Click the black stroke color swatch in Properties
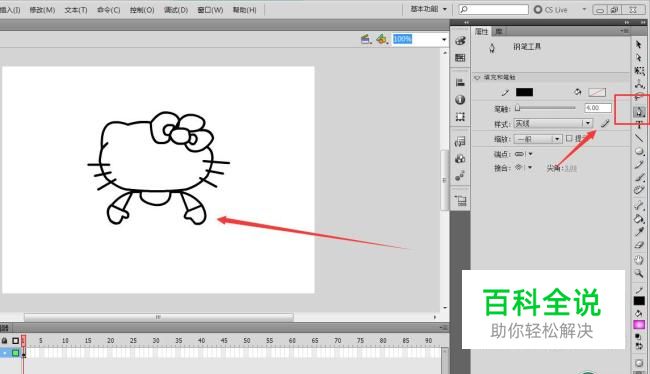650x374 pixels. [524, 92]
